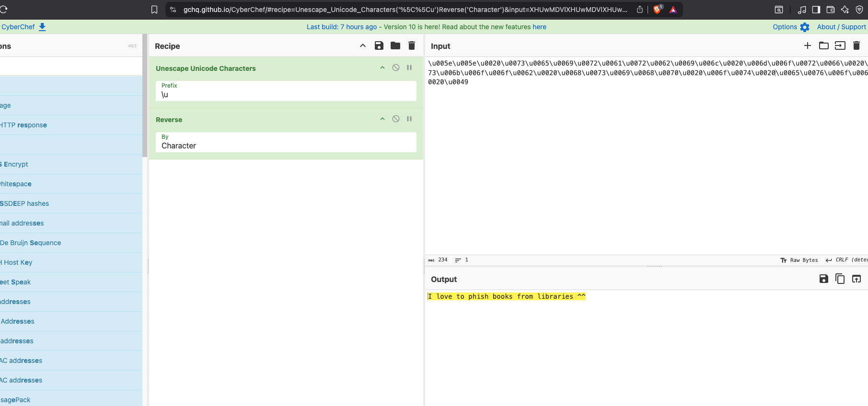This screenshot has height=406, width=868.
Task: Bookmark this page in the browser
Action: [x=154, y=10]
